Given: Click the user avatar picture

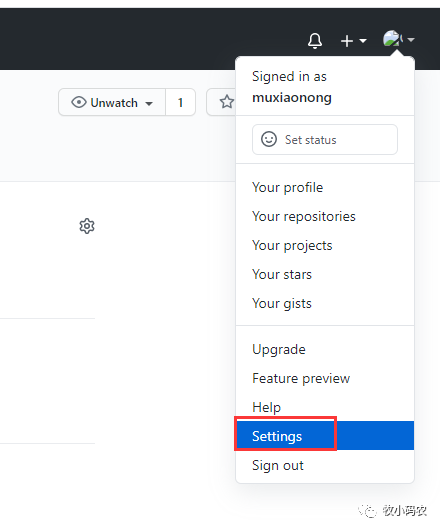Looking at the screenshot, I should 392,39.
